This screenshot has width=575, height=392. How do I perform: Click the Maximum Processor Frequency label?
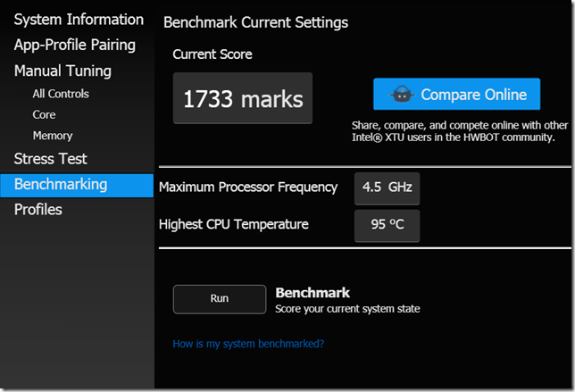coord(248,188)
